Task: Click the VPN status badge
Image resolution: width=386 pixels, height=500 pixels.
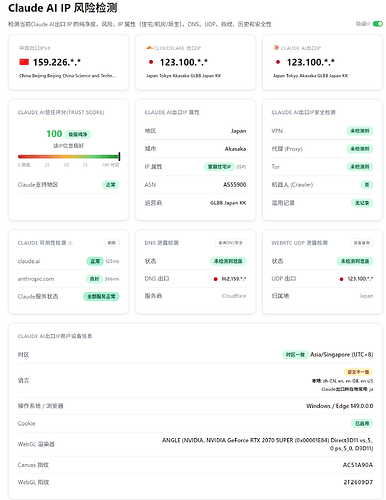Action: pos(360,131)
